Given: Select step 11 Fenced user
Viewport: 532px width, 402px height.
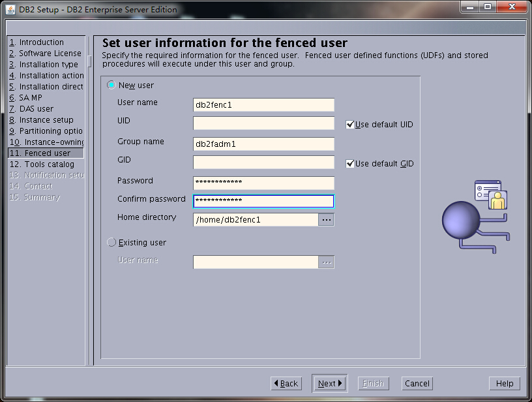Looking at the screenshot, I should coord(46,153).
